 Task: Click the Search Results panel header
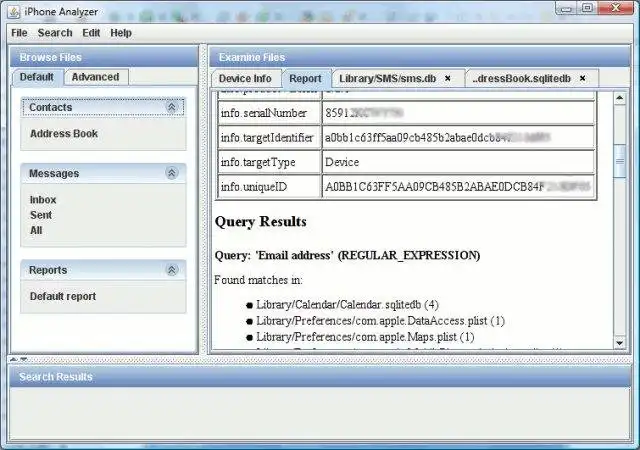320,376
